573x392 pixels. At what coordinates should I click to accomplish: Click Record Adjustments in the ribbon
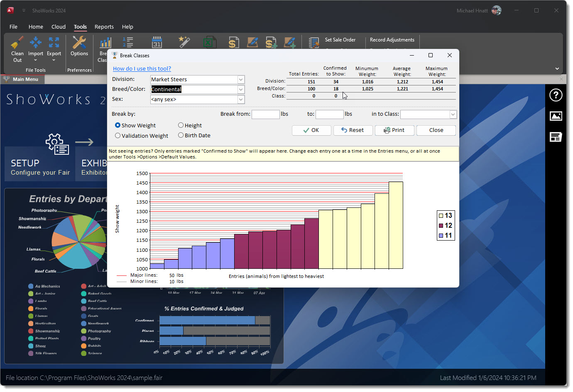click(392, 40)
